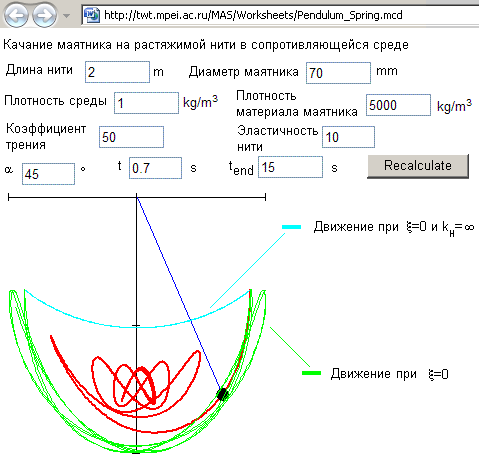Select the URL address bar text
Image resolution: width=479 pixels, height=465 pixels.
coord(253,15)
